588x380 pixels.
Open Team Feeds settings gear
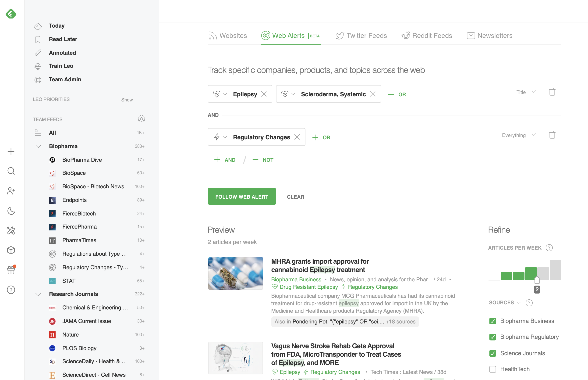click(x=141, y=119)
